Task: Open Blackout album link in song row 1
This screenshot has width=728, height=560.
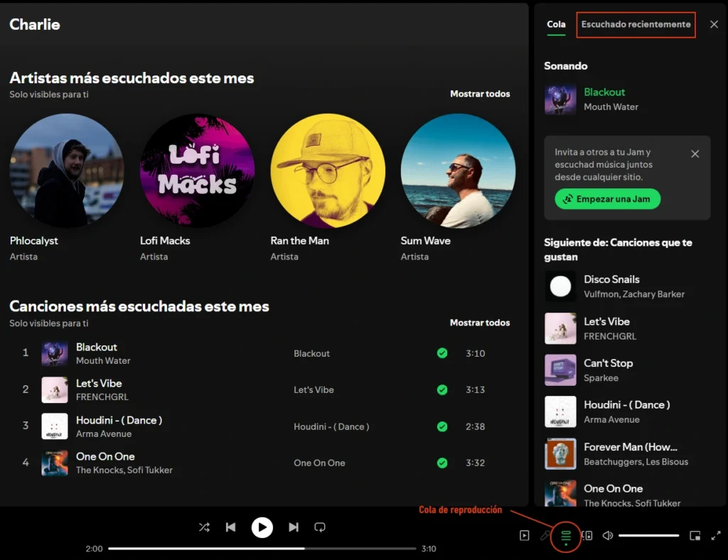Action: coord(311,353)
